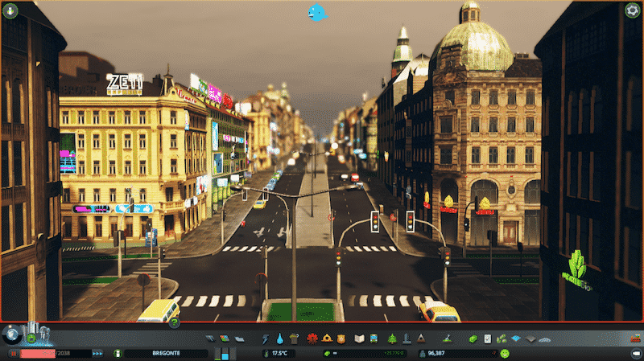Click the city name Bregonte

click(x=165, y=353)
